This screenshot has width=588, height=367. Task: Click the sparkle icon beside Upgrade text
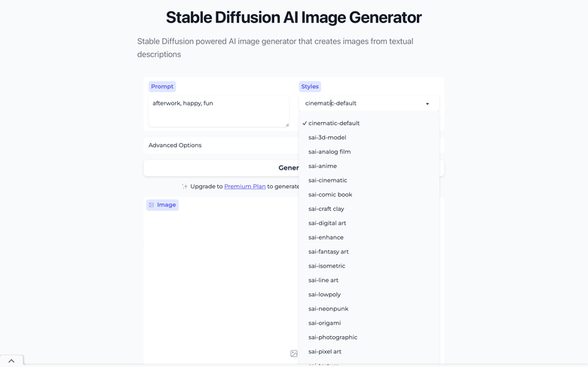coord(184,186)
